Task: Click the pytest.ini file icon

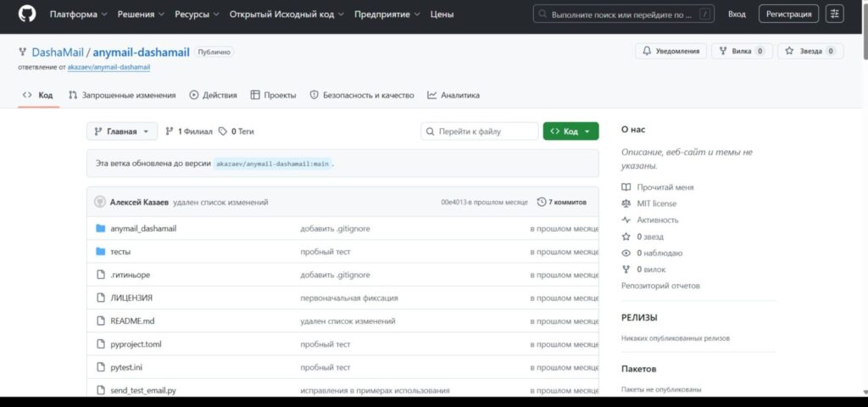Action: pyautogui.click(x=100, y=367)
